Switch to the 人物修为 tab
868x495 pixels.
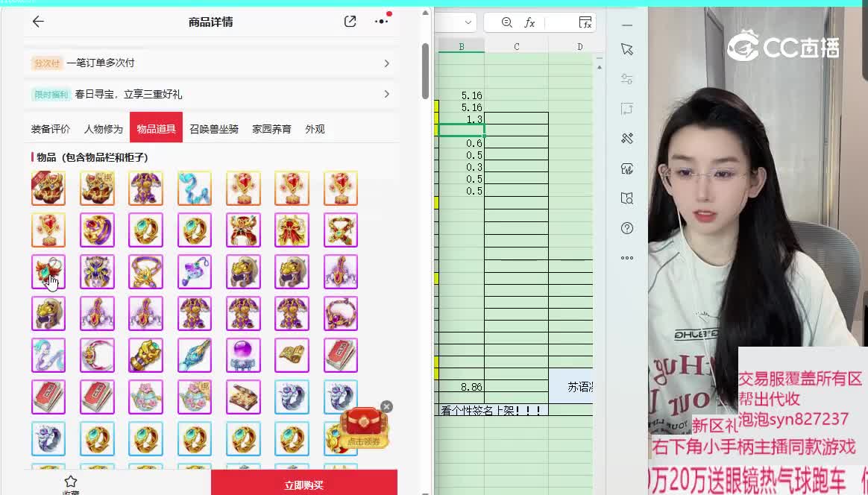point(103,129)
